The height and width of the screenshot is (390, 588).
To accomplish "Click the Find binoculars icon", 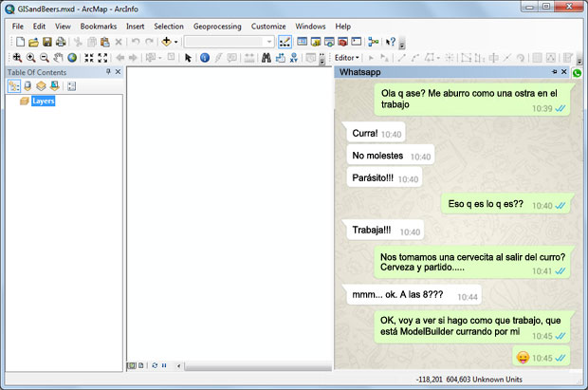I will (x=266, y=58).
